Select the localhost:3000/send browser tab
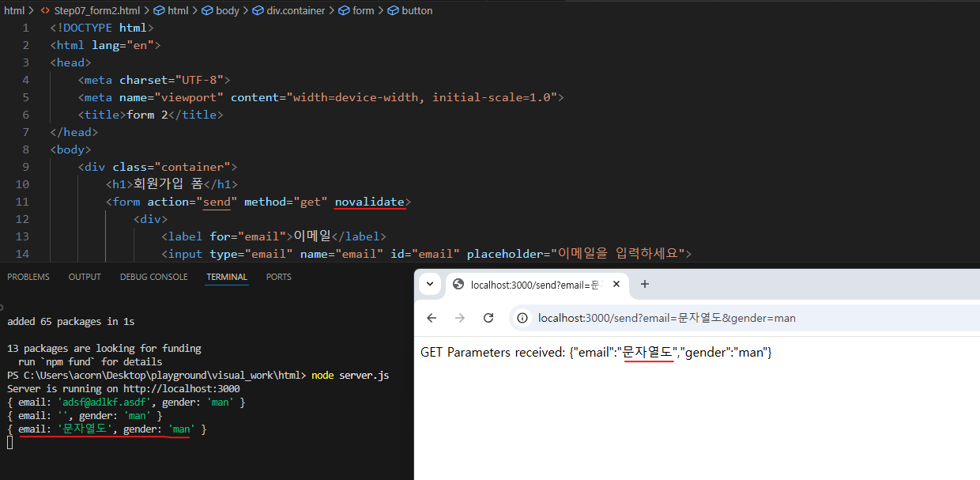The height and width of the screenshot is (480, 980). click(537, 285)
